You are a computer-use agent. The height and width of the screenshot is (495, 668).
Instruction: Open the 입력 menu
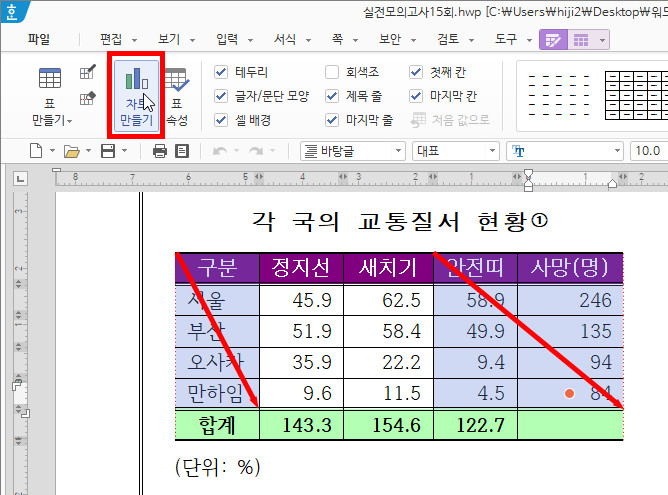pos(227,39)
